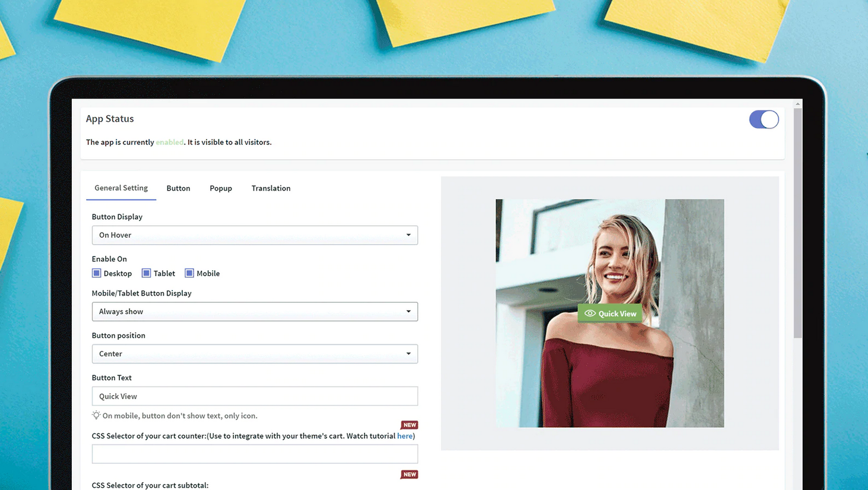Open the tutorial 'here' link
The height and width of the screenshot is (490, 868).
point(404,436)
